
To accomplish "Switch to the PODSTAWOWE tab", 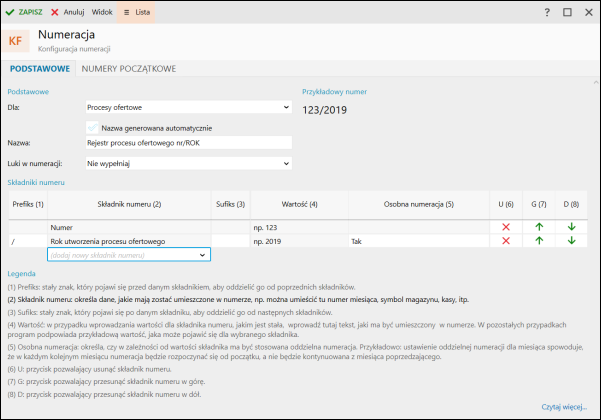I will (x=40, y=69).
